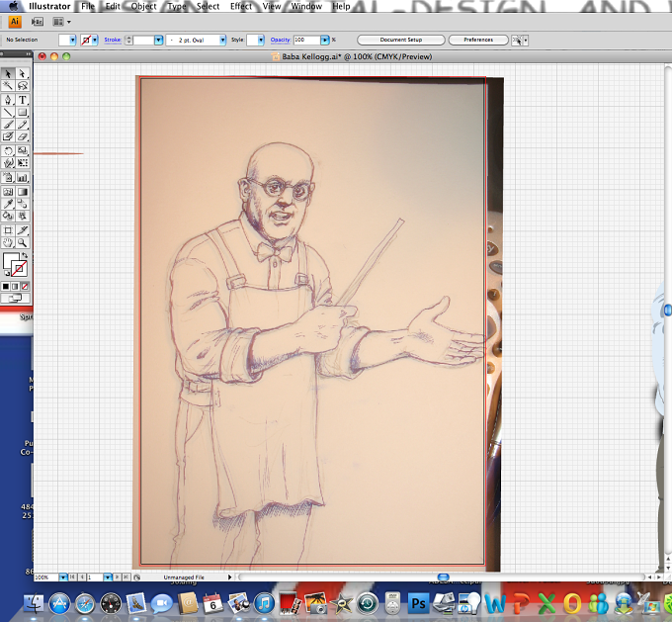Select the Hand tool

pyautogui.click(x=8, y=243)
